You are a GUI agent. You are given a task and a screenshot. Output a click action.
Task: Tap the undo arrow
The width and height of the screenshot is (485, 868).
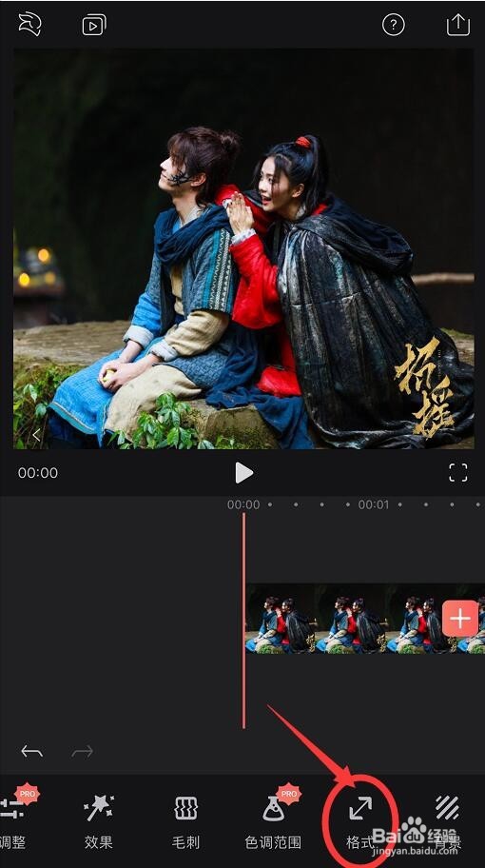[32, 751]
